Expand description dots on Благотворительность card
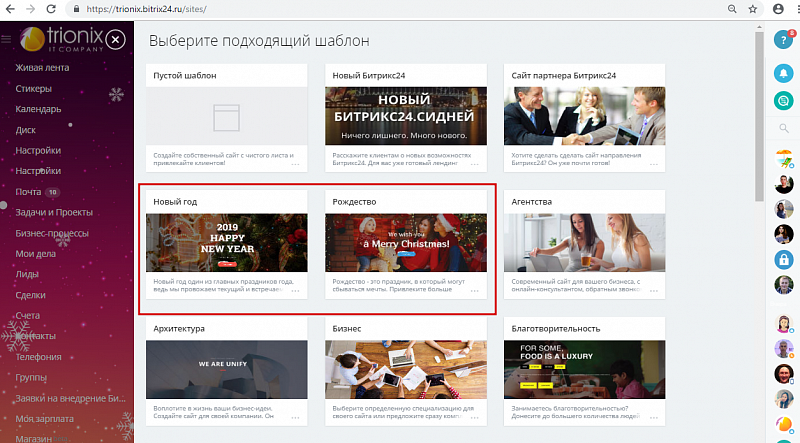Screen dimensions: 800x443 (654, 418)
